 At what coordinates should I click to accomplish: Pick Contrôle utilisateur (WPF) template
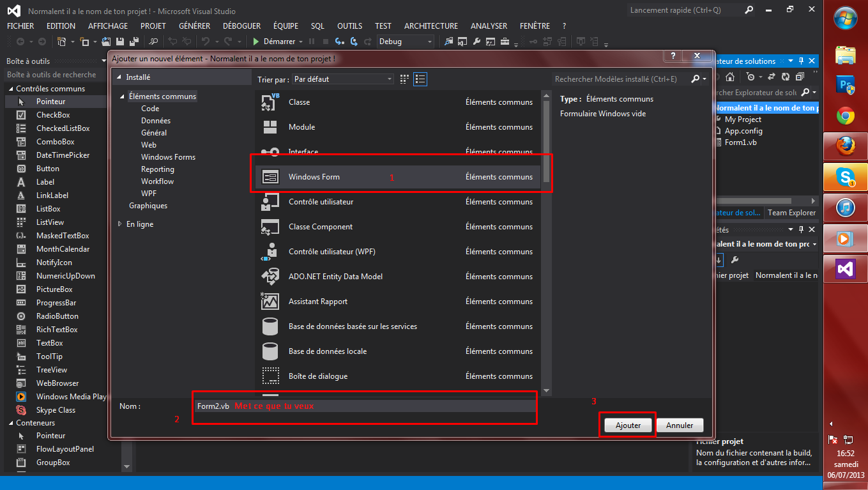coord(397,252)
